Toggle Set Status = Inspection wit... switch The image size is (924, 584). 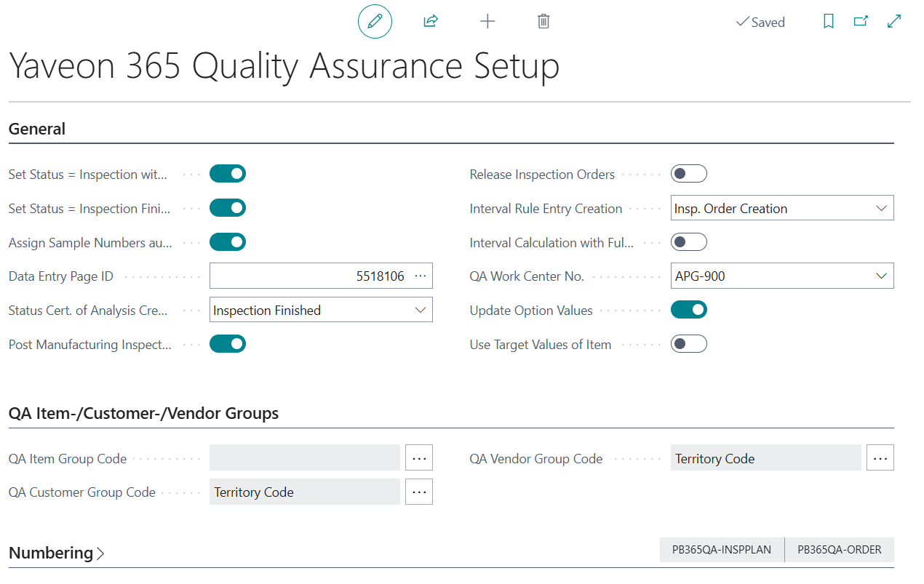(228, 174)
